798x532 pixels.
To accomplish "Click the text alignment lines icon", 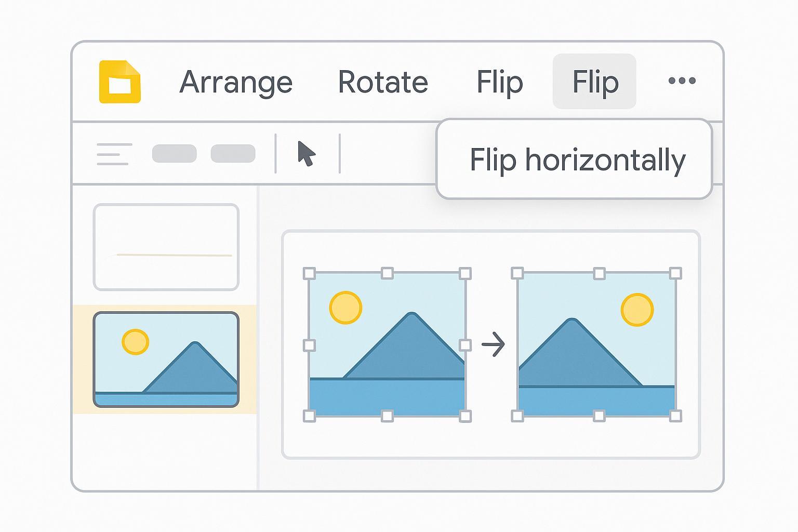I will 114,154.
